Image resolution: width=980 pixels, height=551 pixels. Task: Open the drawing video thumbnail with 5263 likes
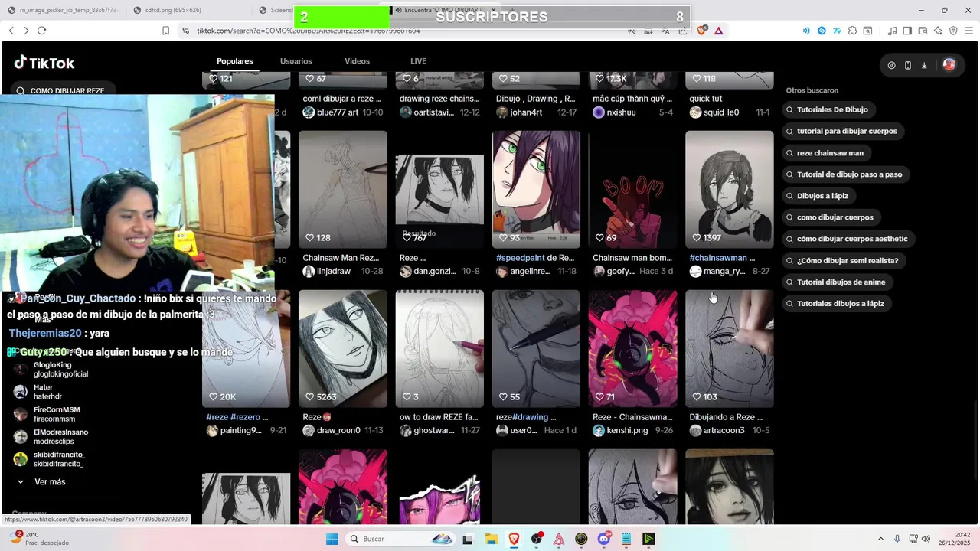point(342,348)
